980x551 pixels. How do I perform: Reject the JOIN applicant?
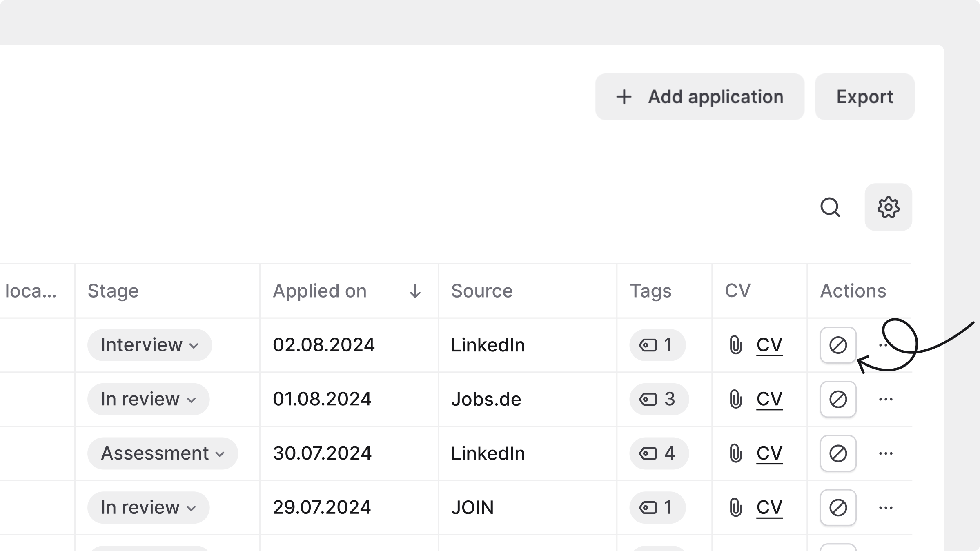838,508
